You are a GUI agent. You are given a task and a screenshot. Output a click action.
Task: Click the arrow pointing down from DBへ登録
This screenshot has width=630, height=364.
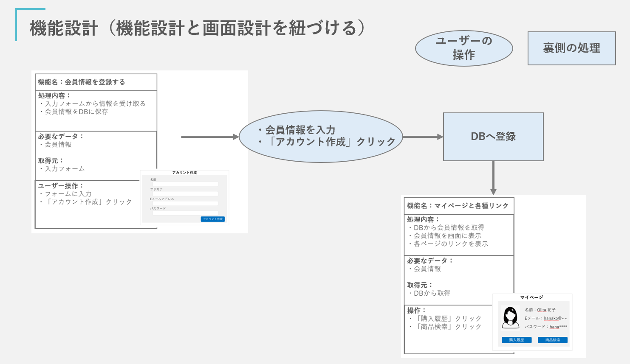(x=493, y=178)
